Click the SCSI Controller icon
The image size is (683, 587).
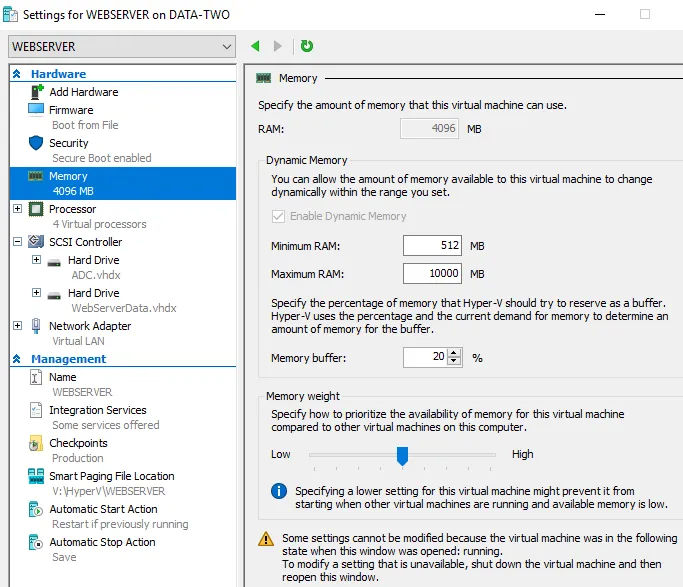(x=36, y=242)
